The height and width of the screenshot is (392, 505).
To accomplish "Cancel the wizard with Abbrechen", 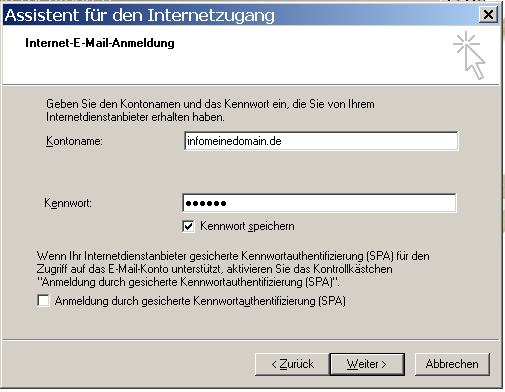I will pos(452,364).
